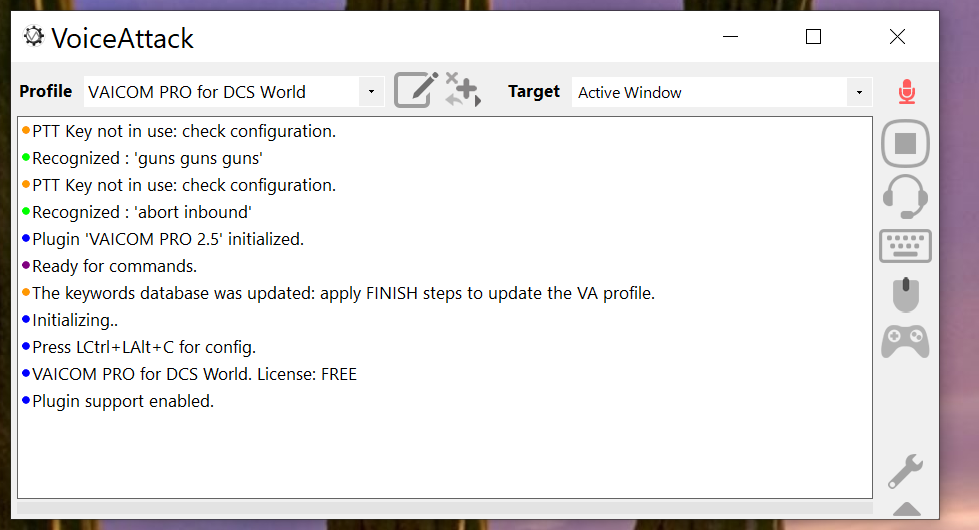Maximize the VoiceAttack window
Image resolution: width=979 pixels, height=530 pixels.
(x=814, y=37)
